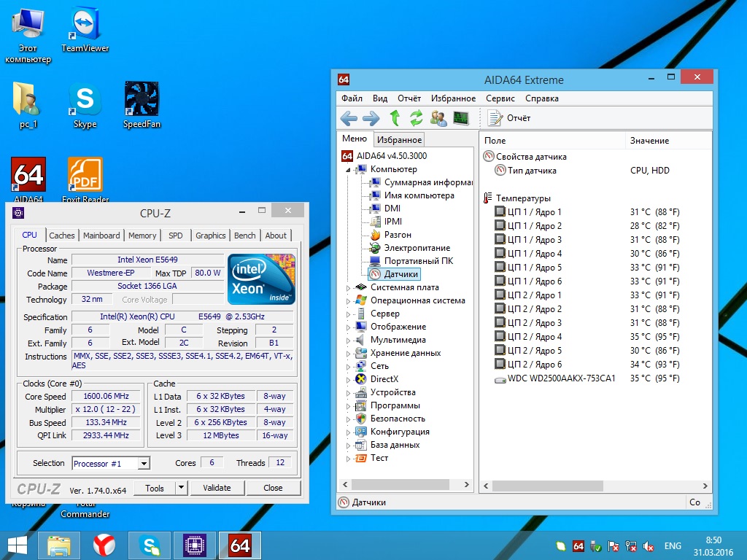Open the Foxit Reader desktop icon
Viewport: 747px width, 560px height.
pos(85,179)
